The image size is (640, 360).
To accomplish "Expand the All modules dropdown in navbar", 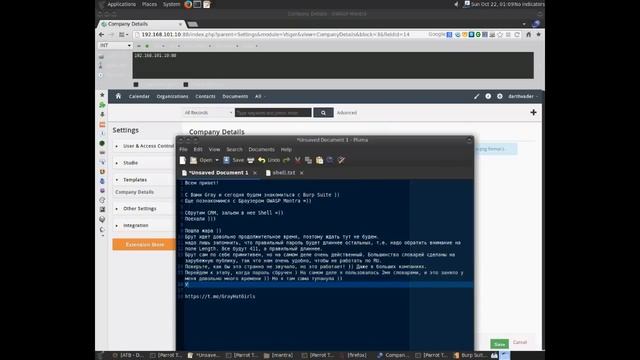I will (260, 97).
